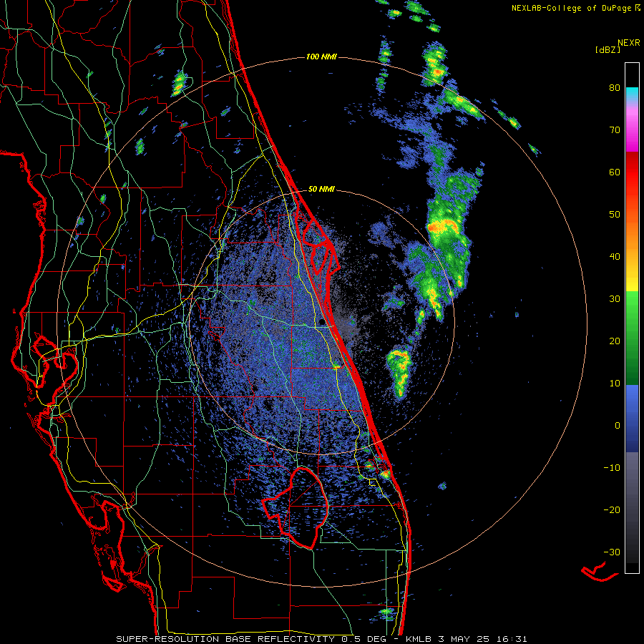Click the Super-Resolution Base Reflectivity caption

321,639
